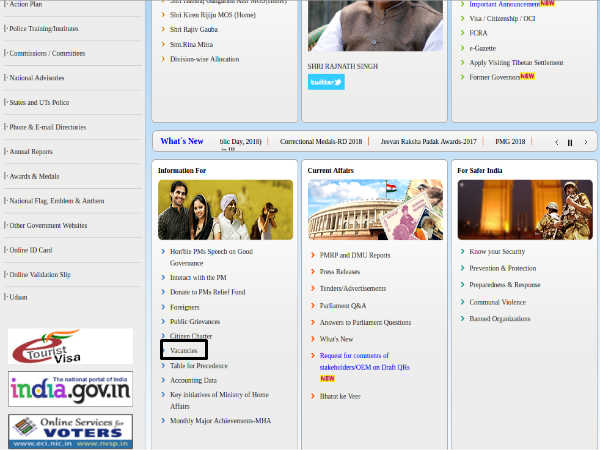This screenshot has height=450, width=600.
Task: Open States and UTs Police sidebar item
Action: pos(39,103)
